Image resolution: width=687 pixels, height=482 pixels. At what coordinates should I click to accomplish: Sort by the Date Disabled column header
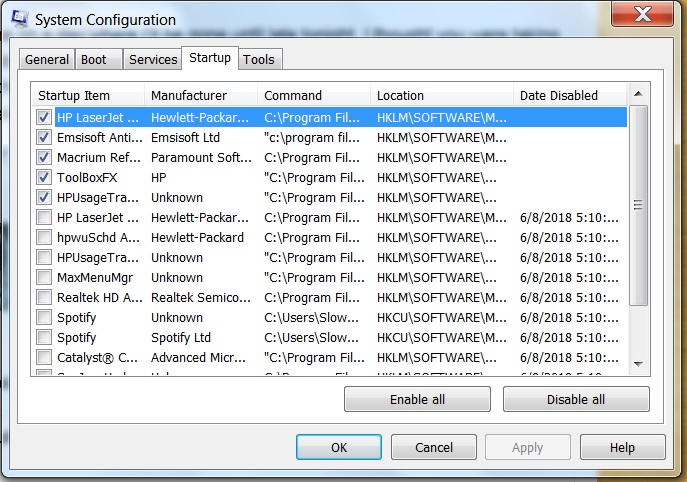tap(570, 96)
